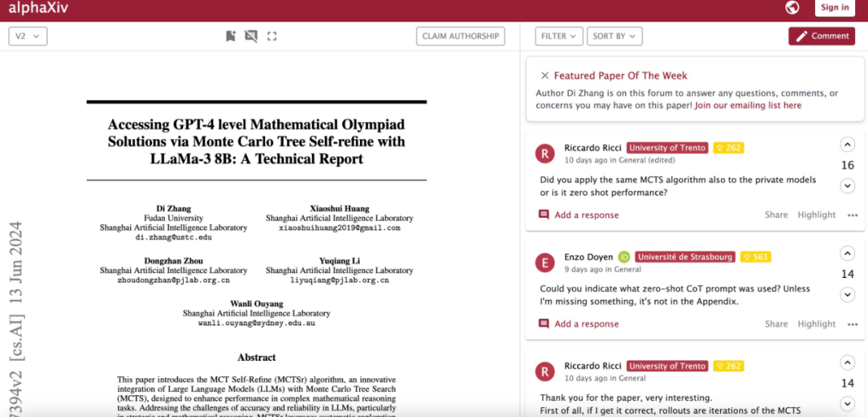Add a response to Enzo Doyen's comment
Screen dimensions: 868x417
pos(586,324)
